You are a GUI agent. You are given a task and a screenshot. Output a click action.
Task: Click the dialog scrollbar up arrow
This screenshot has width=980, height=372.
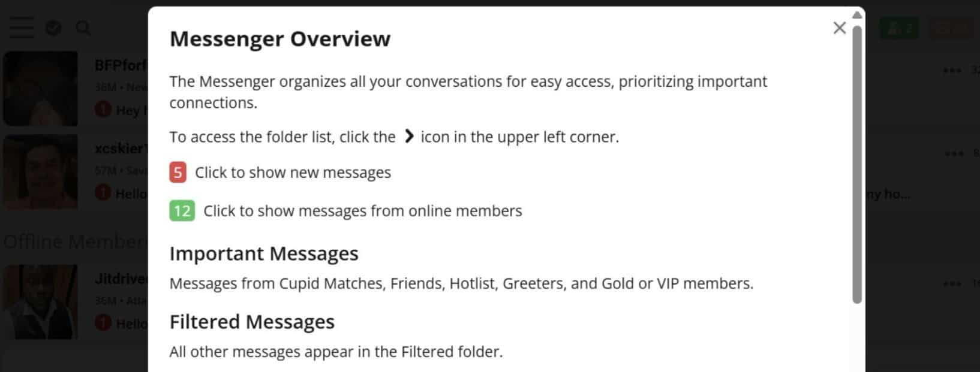[858, 14]
